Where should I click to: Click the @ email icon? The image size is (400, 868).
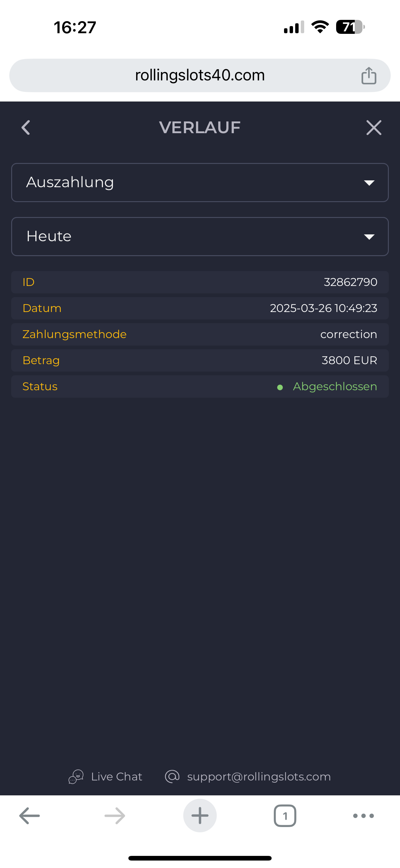[x=172, y=776]
